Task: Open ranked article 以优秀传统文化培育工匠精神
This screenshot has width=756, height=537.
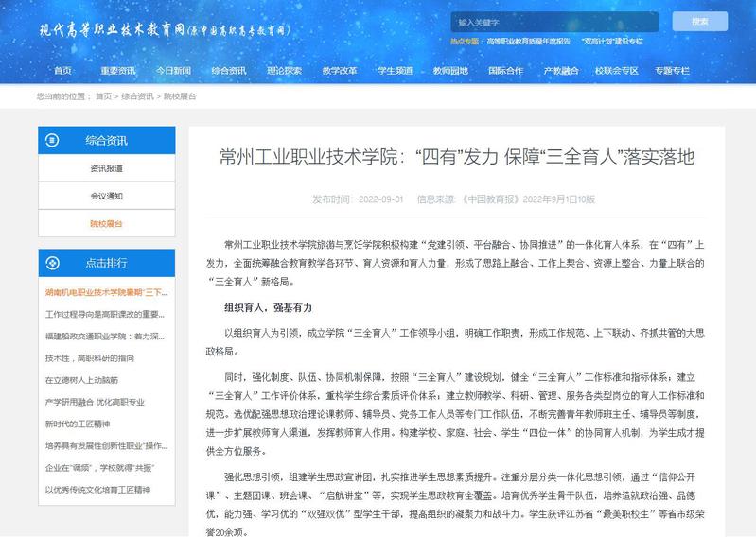Action: (x=97, y=490)
